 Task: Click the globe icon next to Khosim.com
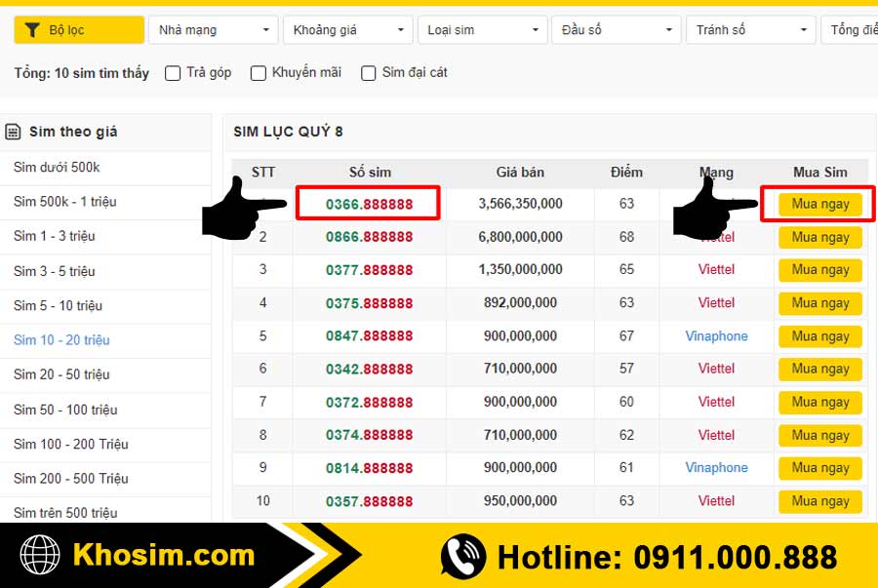point(40,556)
